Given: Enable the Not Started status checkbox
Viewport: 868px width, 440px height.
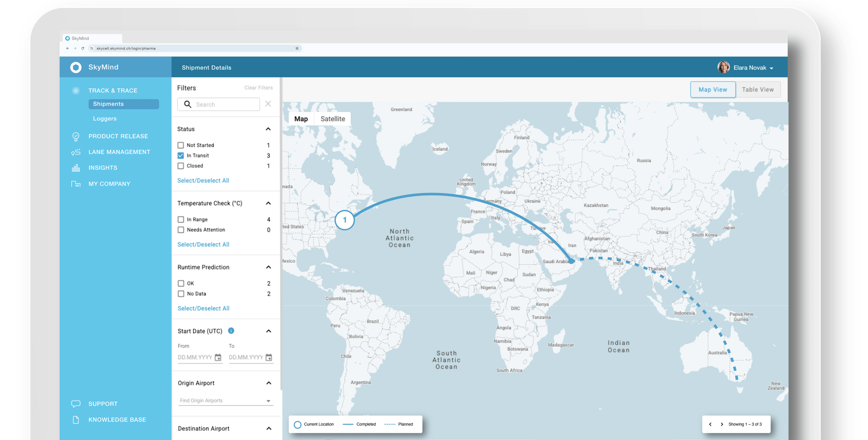Looking at the screenshot, I should pos(181,146).
